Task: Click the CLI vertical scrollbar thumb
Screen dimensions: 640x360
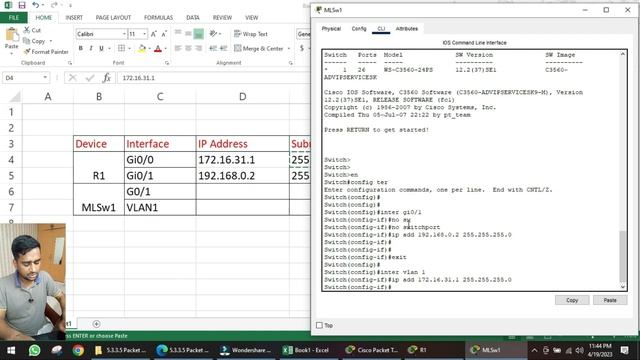Action: 623,256
